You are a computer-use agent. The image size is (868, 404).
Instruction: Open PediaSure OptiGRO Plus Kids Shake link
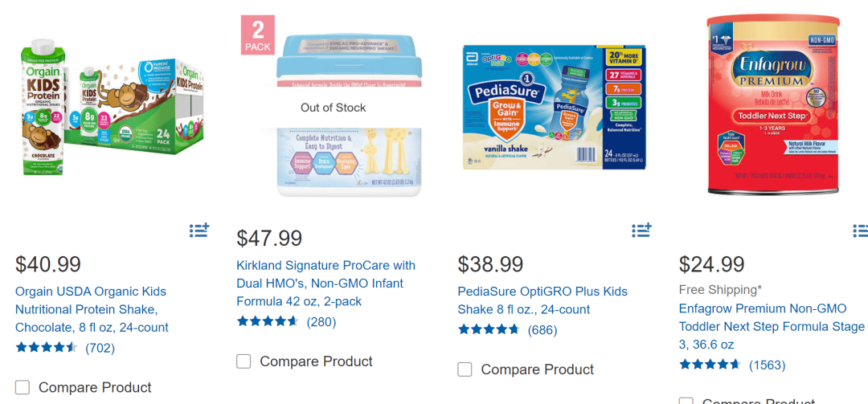(x=542, y=300)
